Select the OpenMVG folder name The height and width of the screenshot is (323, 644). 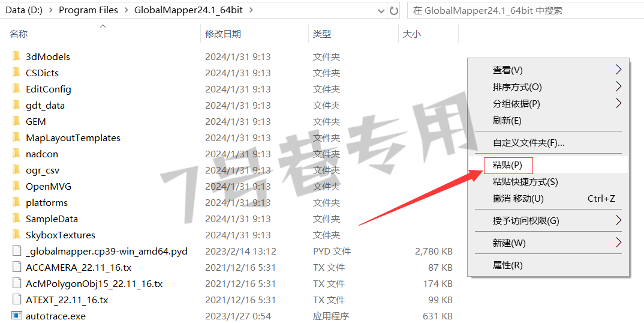(49, 187)
